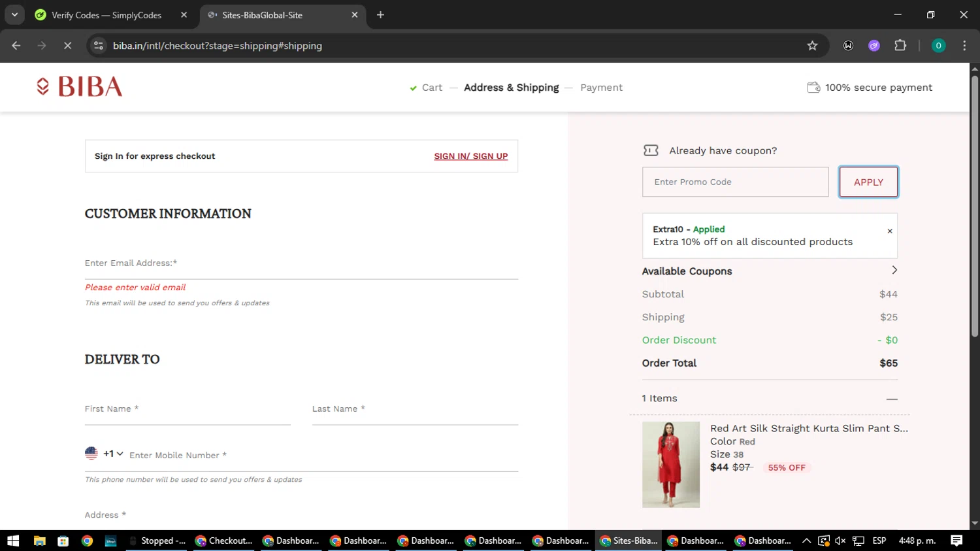Open the +1 country code dropdown

tap(113, 454)
